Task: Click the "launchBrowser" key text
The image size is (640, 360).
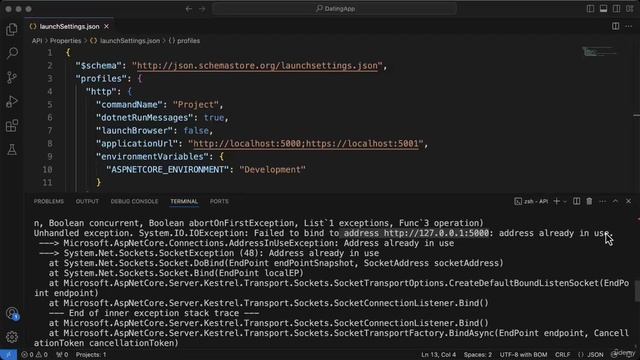Action: [134, 131]
